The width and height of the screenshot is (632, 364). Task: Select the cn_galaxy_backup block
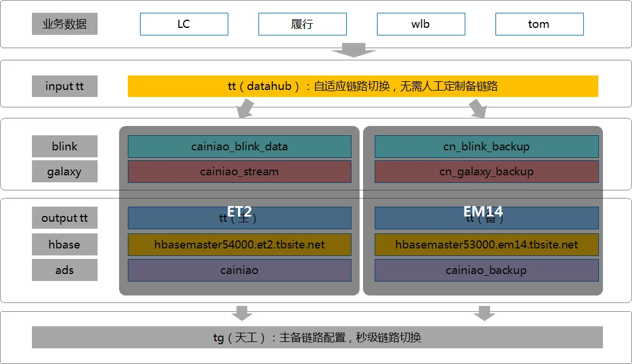pyautogui.click(x=487, y=171)
